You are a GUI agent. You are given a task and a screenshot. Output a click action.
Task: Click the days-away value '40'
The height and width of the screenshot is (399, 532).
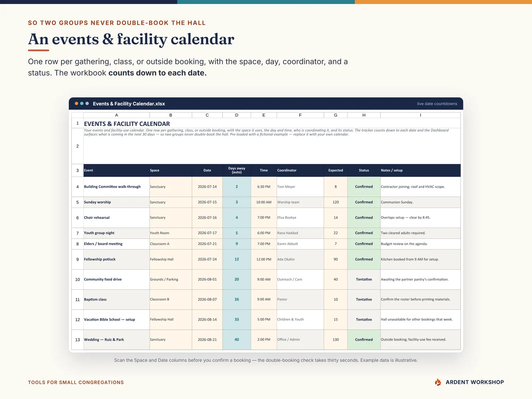(237, 340)
